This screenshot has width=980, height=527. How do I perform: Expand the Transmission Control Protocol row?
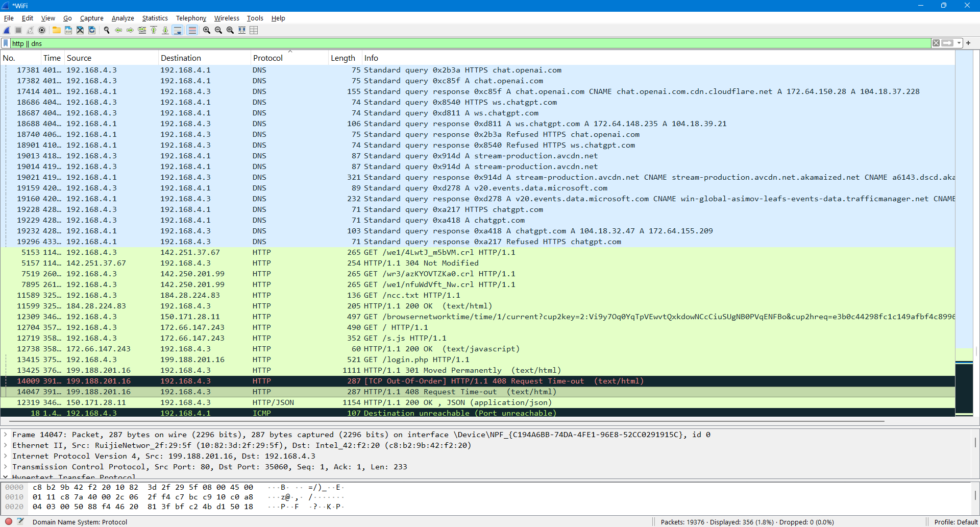(6, 467)
